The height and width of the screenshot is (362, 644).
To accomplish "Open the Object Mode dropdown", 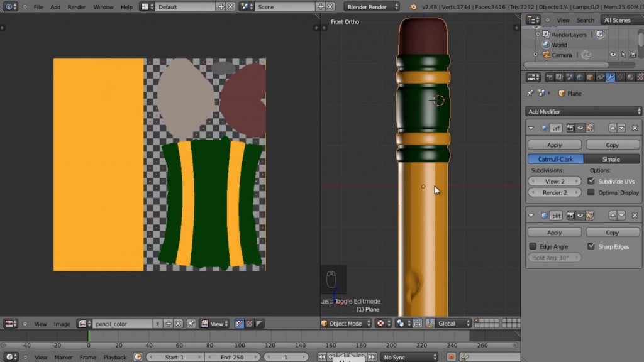I will (x=345, y=323).
